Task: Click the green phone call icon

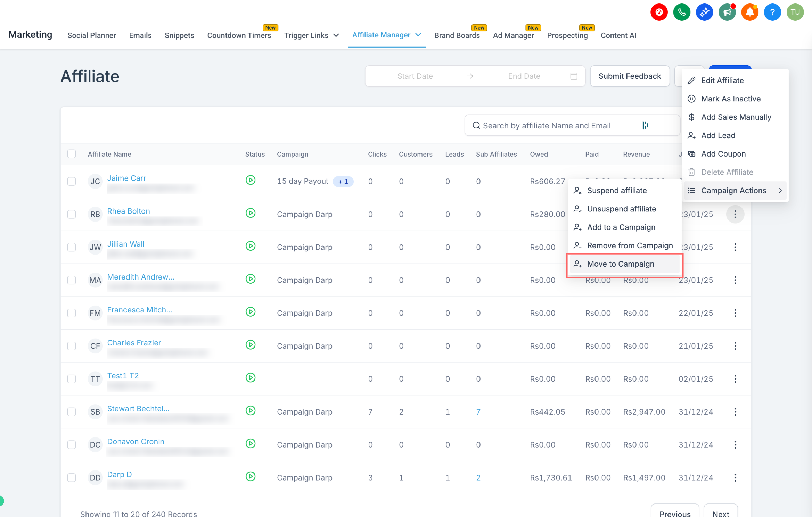Action: point(681,12)
